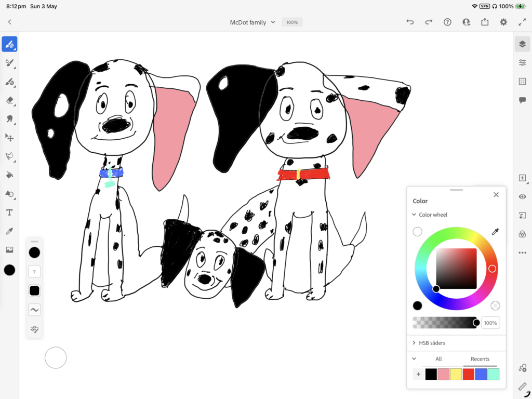Add a new layer

pos(523,178)
